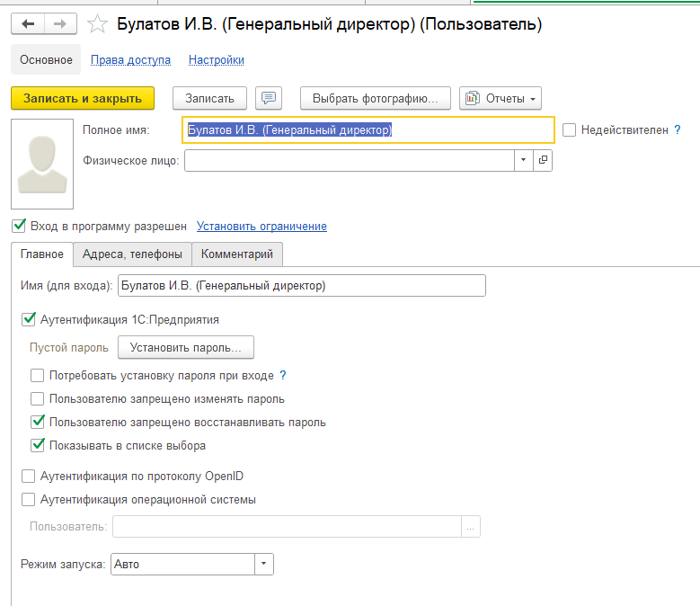700x606 pixels.
Task: Open the Режим запуска dropdown
Action: (263, 565)
